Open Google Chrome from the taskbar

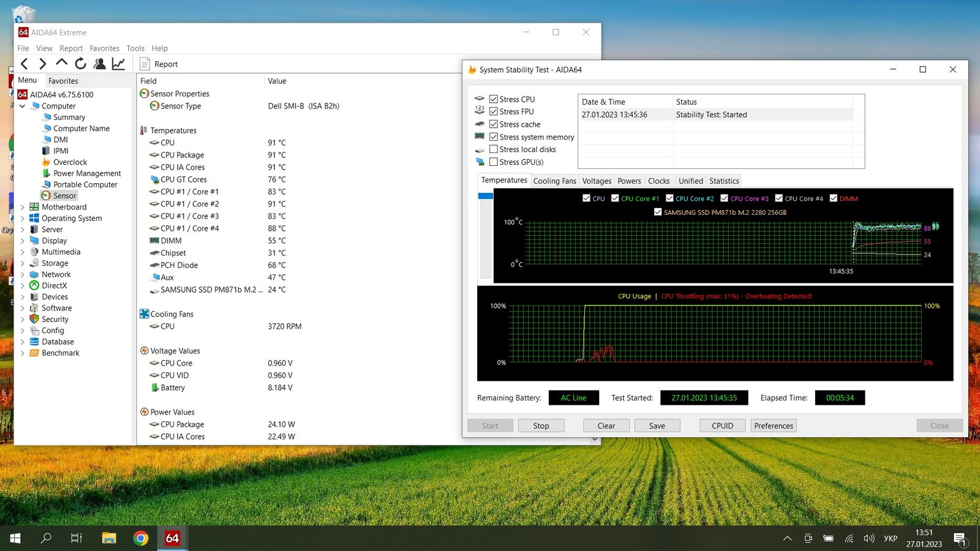pos(141,538)
